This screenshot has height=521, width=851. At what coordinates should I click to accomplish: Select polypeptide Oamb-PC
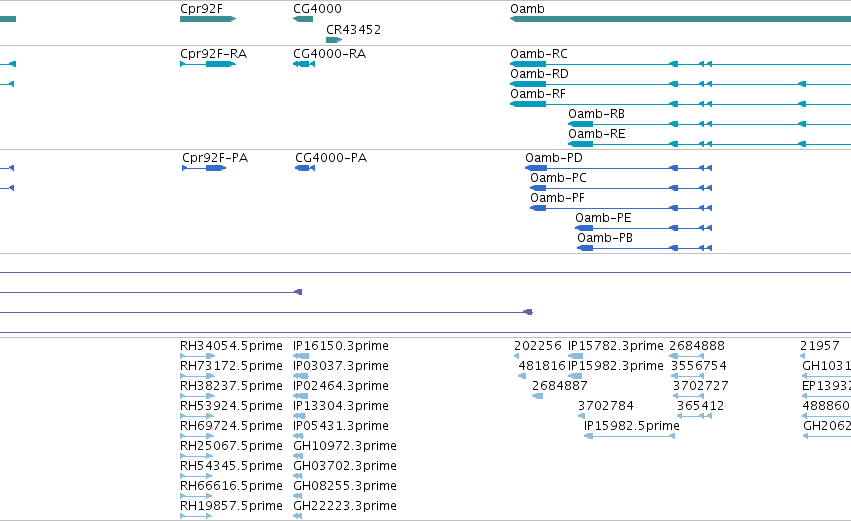click(621, 188)
